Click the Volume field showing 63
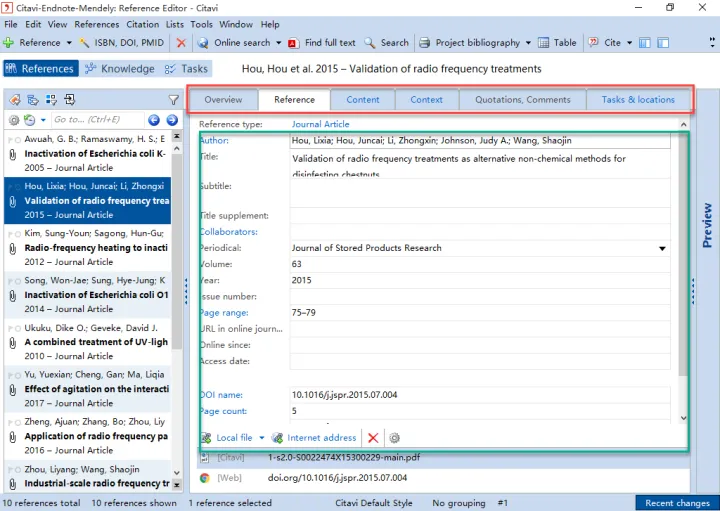The width and height of the screenshot is (720, 511). click(480, 264)
